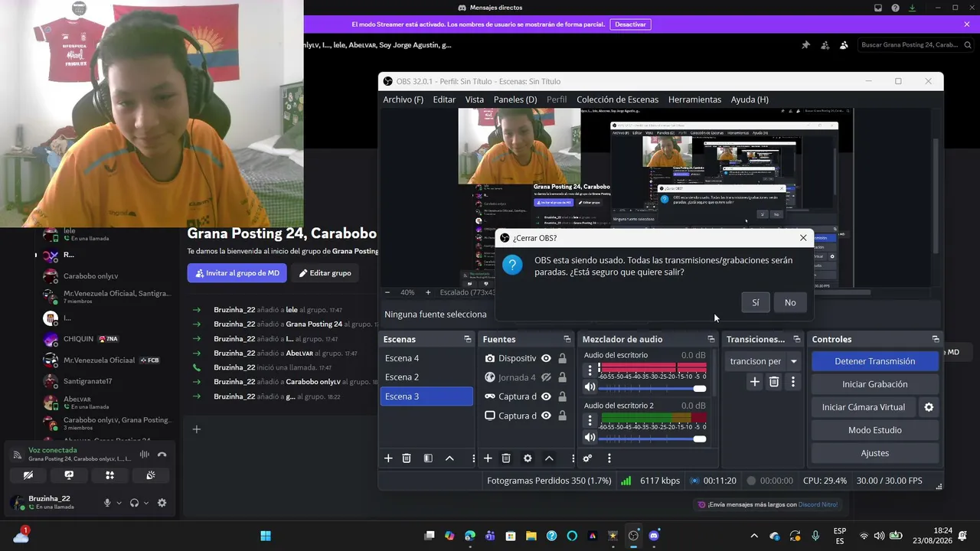This screenshot has height=551, width=980.
Task: Deafen audio with the Discord headphones button
Action: (x=135, y=503)
